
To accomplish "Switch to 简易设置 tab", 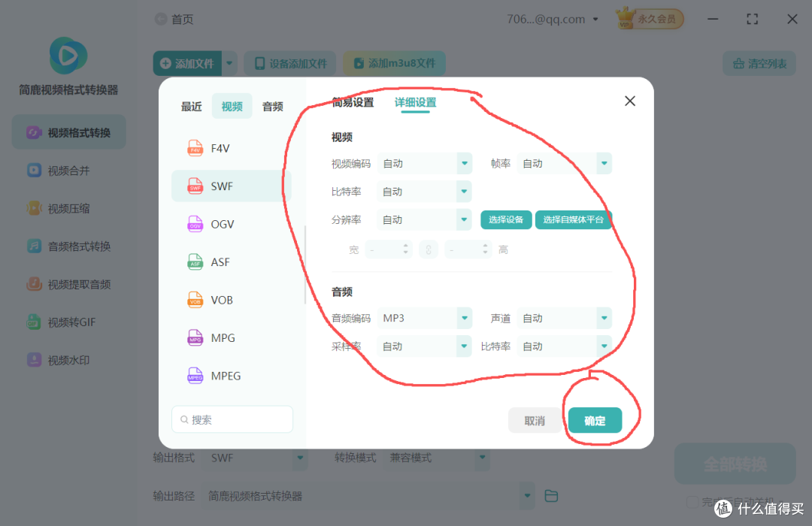I will click(353, 102).
